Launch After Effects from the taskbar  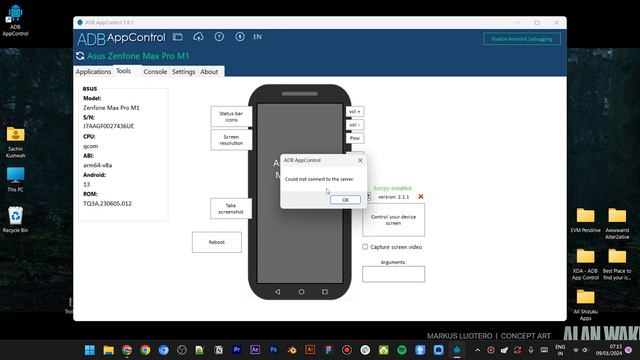(x=255, y=350)
